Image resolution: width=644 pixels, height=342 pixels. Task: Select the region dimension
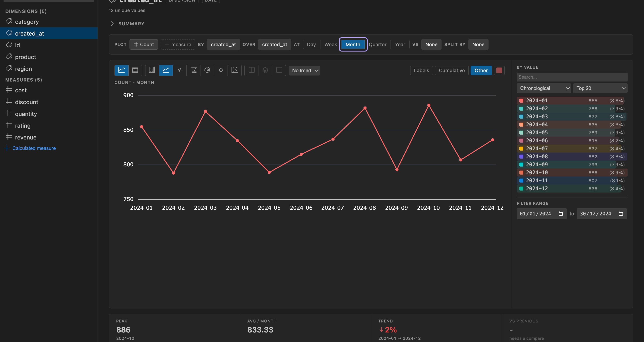click(x=49, y=69)
